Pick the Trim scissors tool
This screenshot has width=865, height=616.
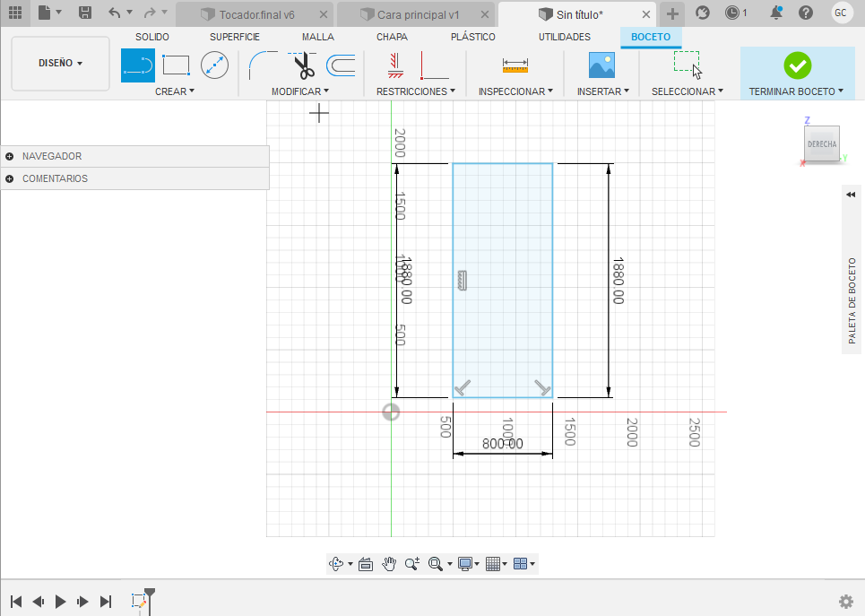click(302, 65)
